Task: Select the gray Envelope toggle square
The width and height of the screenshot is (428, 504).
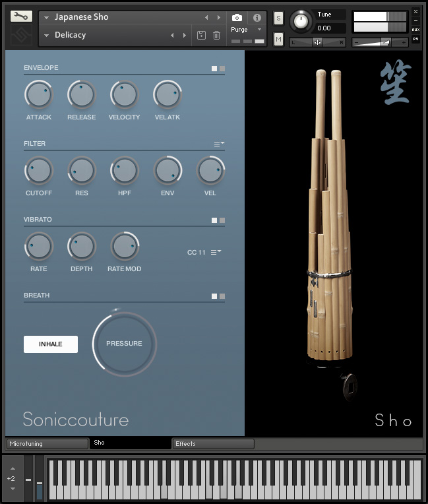Action: click(x=222, y=69)
